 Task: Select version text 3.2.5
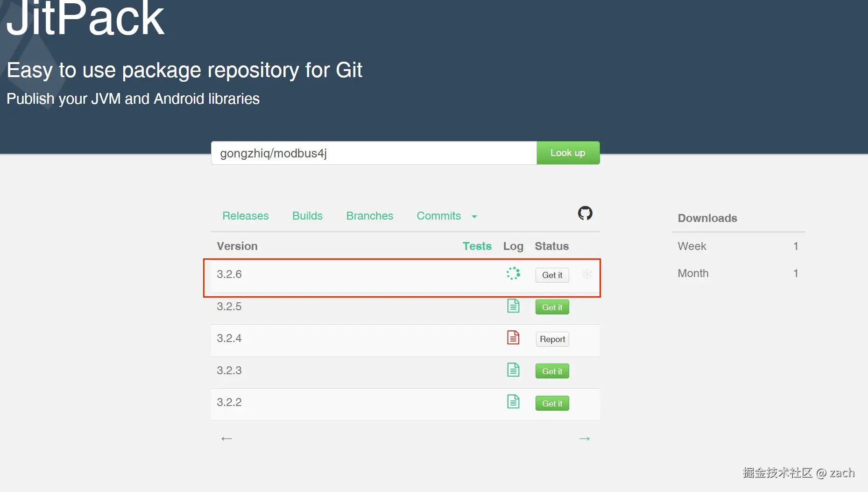(x=229, y=307)
